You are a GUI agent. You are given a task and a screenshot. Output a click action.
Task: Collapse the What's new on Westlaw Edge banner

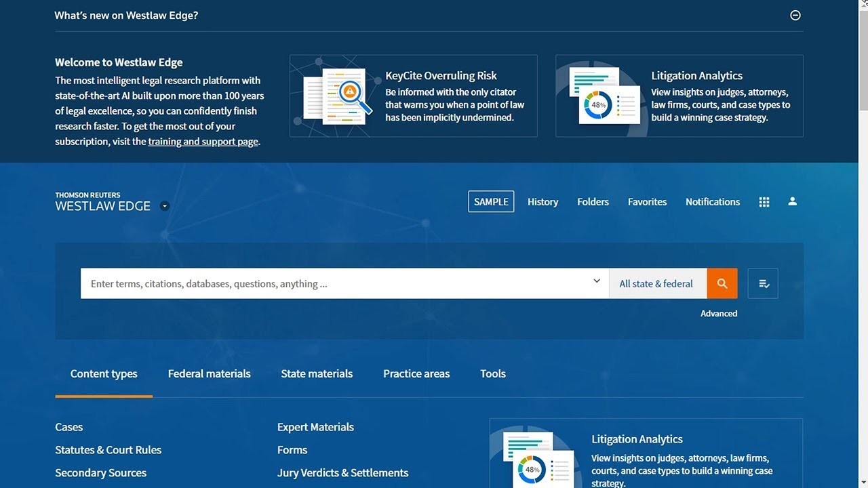(795, 16)
